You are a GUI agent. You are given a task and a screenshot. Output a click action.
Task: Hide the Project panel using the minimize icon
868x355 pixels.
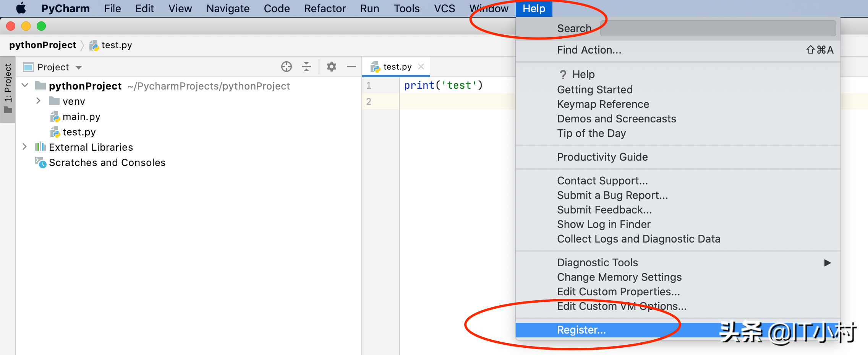tap(351, 67)
